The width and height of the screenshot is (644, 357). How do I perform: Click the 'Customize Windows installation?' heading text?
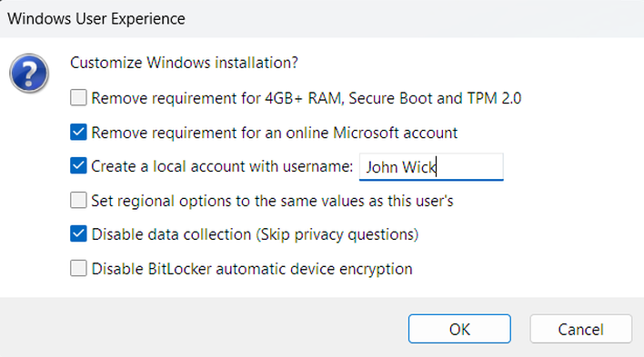coord(184,63)
